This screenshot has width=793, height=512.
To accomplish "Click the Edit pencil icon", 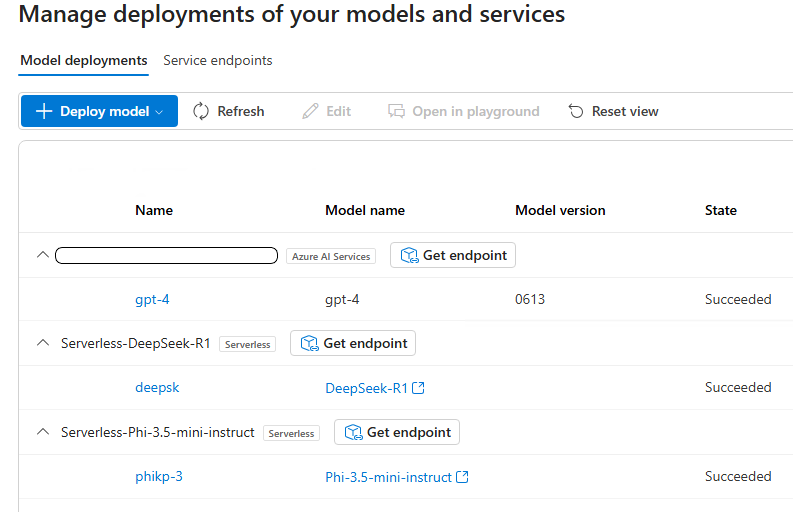I will [311, 111].
